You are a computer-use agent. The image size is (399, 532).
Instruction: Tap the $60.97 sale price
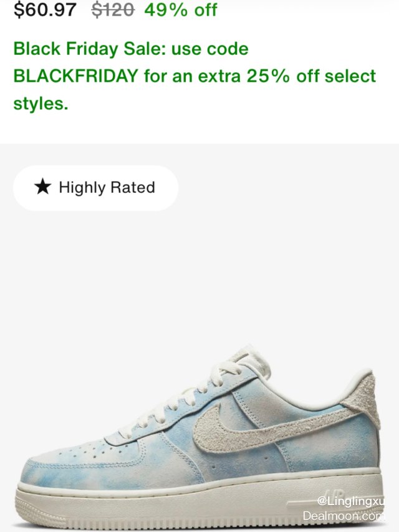[x=45, y=10]
